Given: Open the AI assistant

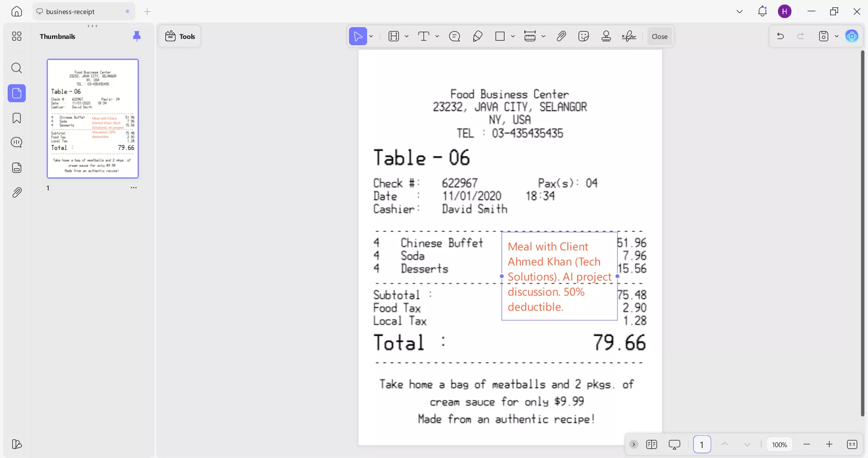Looking at the screenshot, I should tap(852, 36).
